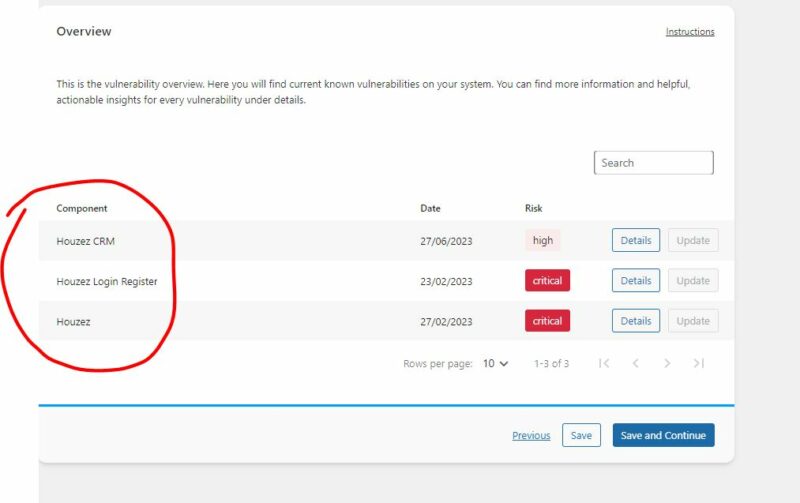Open Details for Houzez CRM
The image size is (800, 503).
635,240
